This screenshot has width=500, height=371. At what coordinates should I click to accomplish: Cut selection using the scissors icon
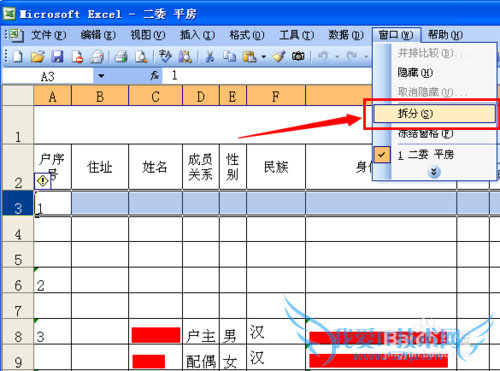click(x=210, y=57)
